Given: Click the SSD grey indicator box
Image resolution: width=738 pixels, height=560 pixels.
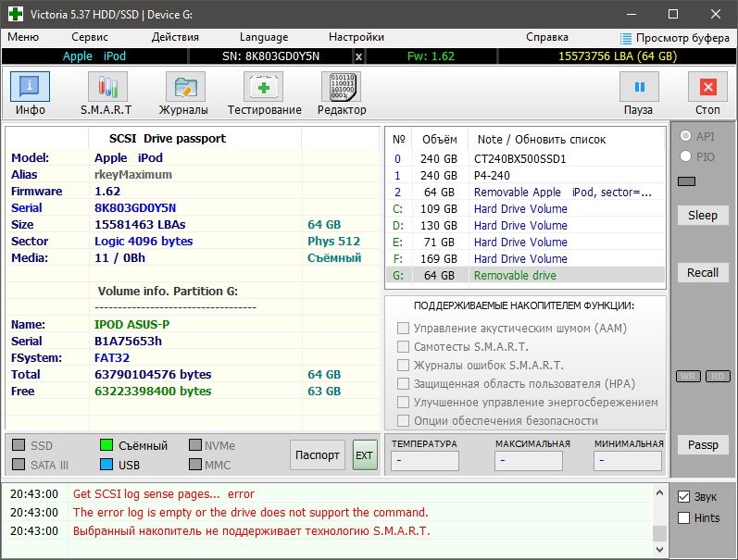Looking at the screenshot, I should (19, 444).
